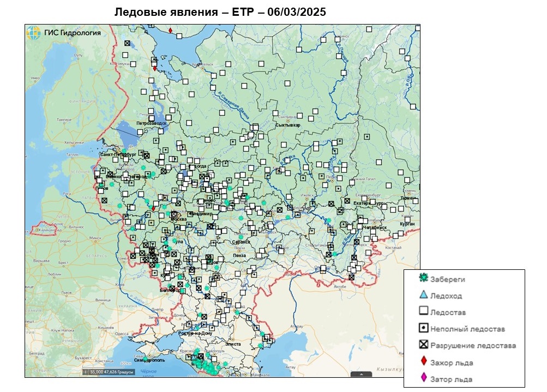Click the coordinates readout showing Градусы
The height and width of the screenshot is (392, 547).
[112, 372]
